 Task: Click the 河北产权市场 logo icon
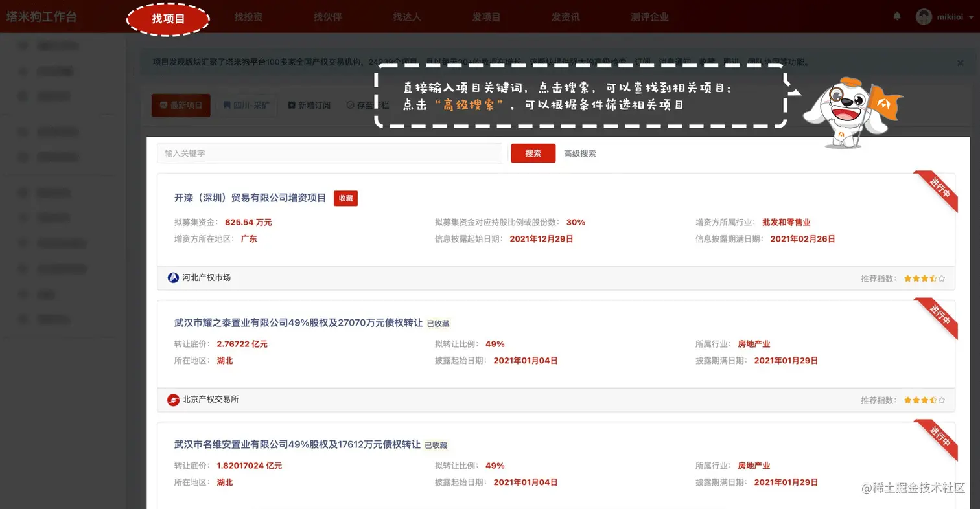pos(173,278)
